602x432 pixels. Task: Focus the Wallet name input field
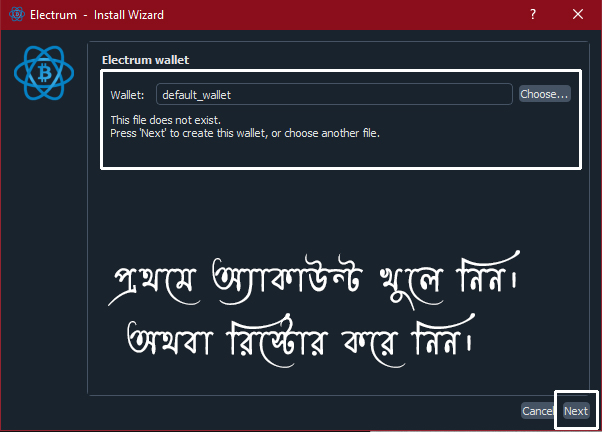click(334, 94)
